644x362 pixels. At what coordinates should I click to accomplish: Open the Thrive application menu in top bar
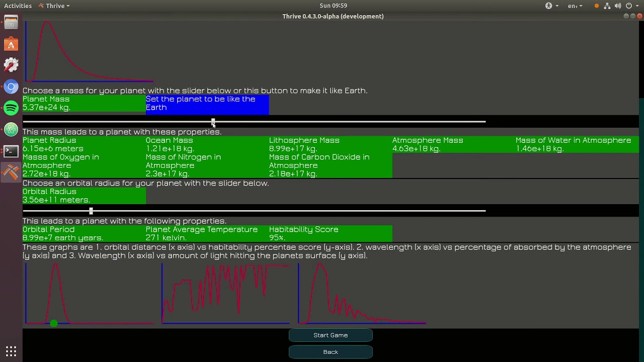[x=54, y=6]
